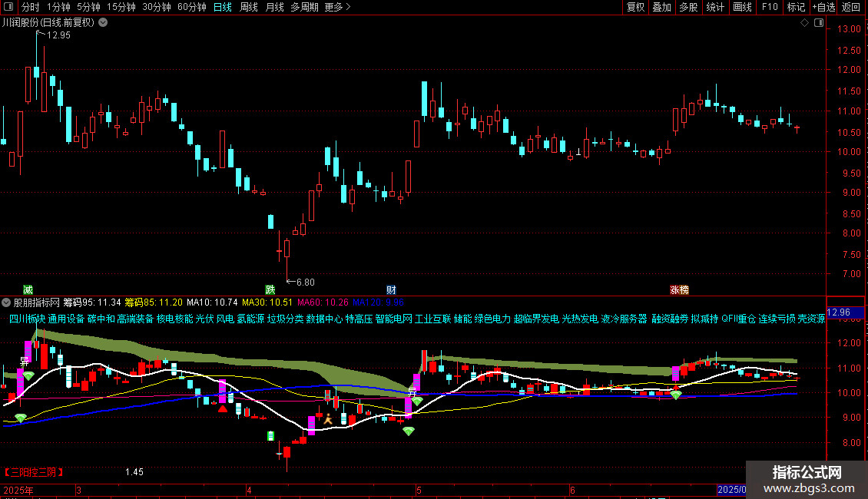
Task: Click the green 减 event marker
Action: (x=28, y=290)
